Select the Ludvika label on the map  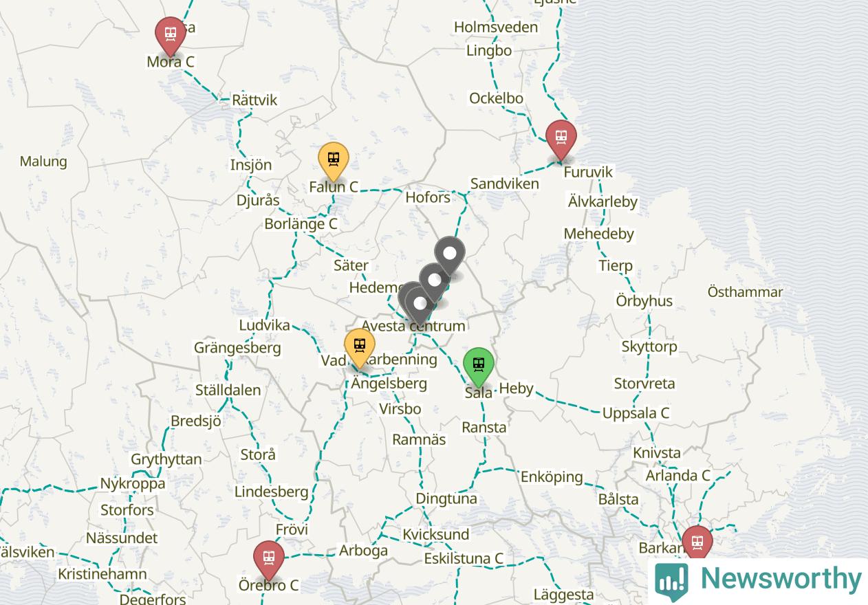click(264, 325)
